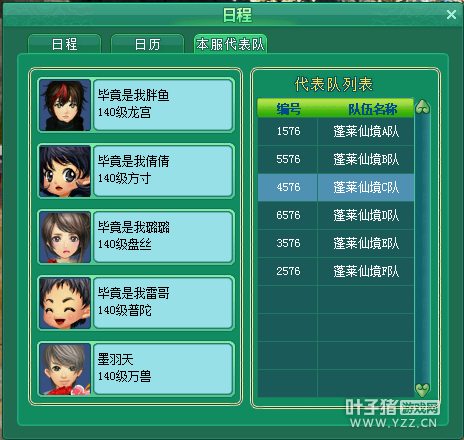The height and width of the screenshot is (440, 464).
Task: Click the 编号 column header
Action: (289, 109)
